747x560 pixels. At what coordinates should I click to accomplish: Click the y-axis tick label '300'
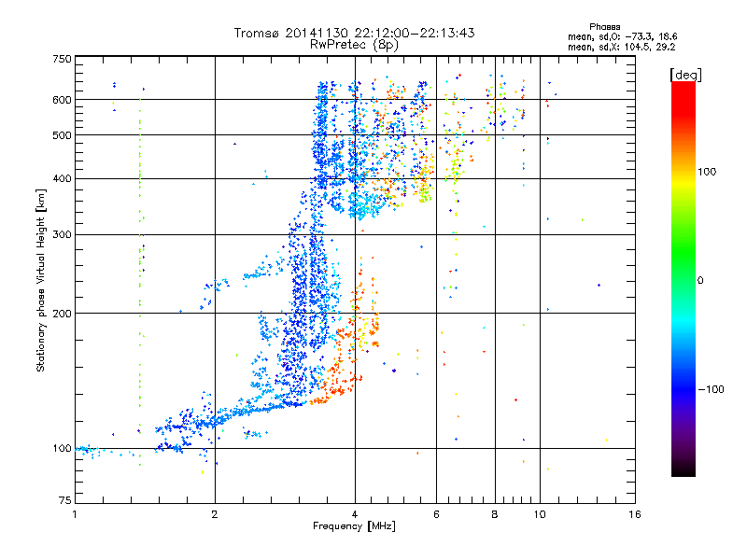click(63, 234)
